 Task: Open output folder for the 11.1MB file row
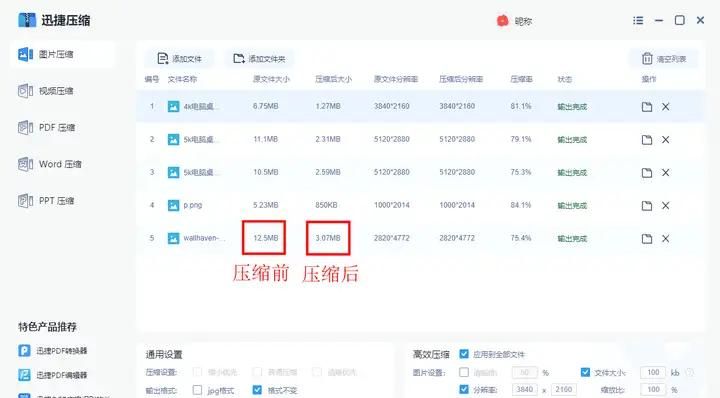coord(647,140)
